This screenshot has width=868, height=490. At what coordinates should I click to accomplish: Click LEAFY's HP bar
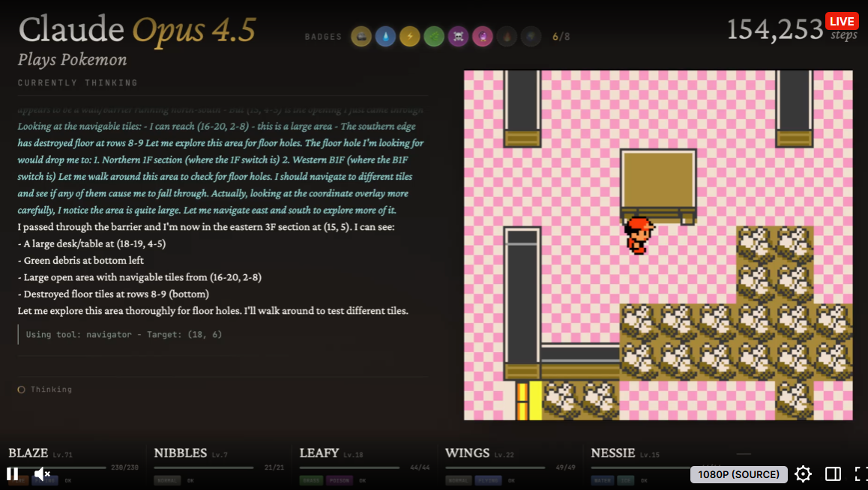349,468
